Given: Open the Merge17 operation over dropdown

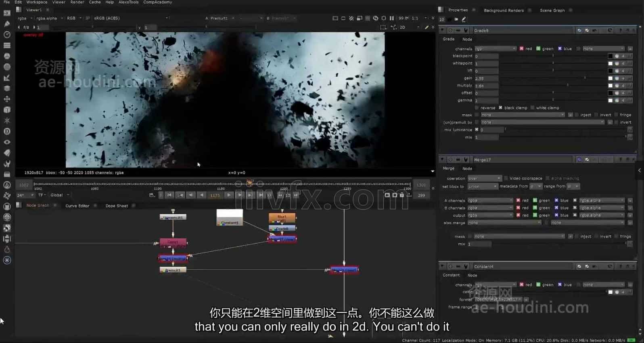Looking at the screenshot, I should [x=484, y=178].
